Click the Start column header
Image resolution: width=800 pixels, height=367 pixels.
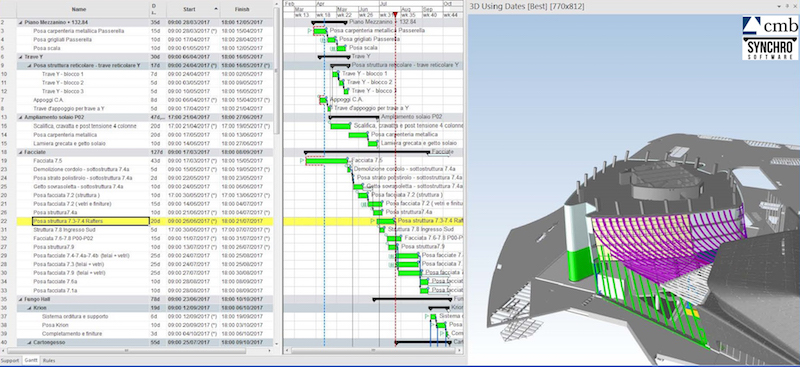pyautogui.click(x=193, y=9)
